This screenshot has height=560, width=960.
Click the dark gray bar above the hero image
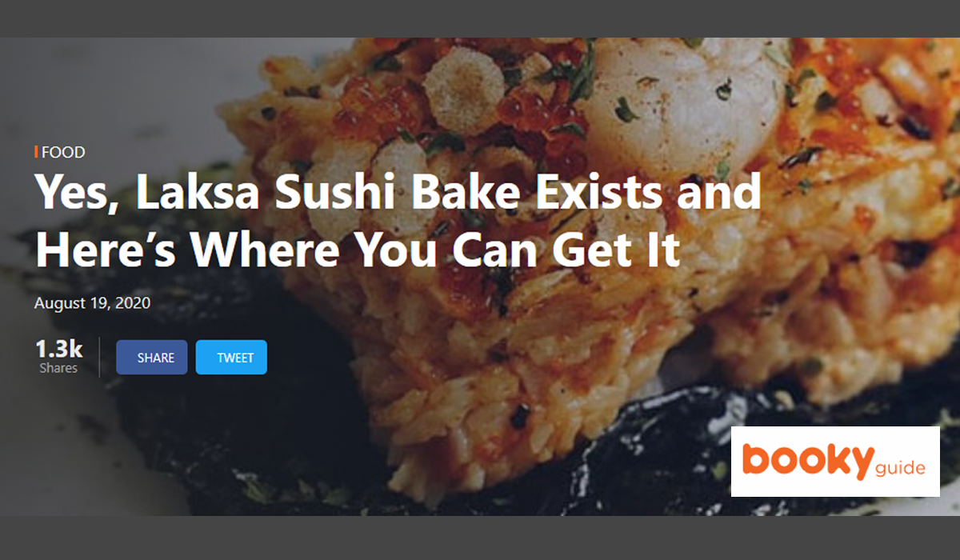coord(480,18)
